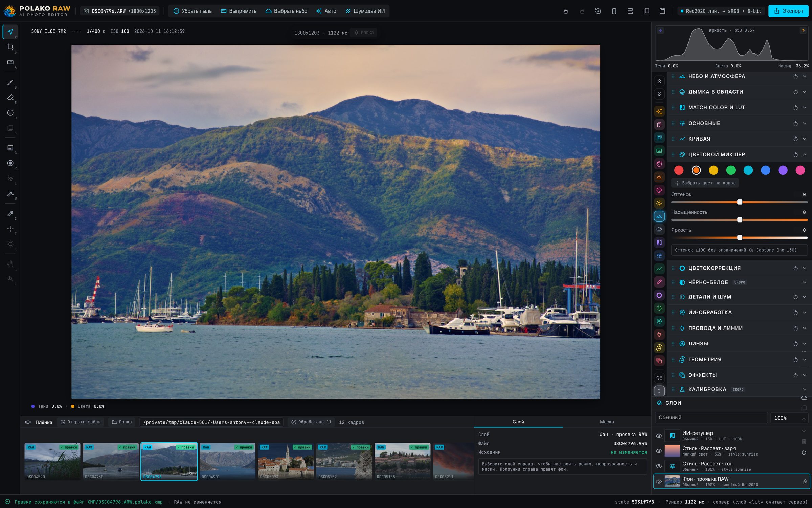Viewport: 812px width, 508px height.
Task: Toggle visibility of Фон · проявка RAW layer
Action: click(x=659, y=482)
